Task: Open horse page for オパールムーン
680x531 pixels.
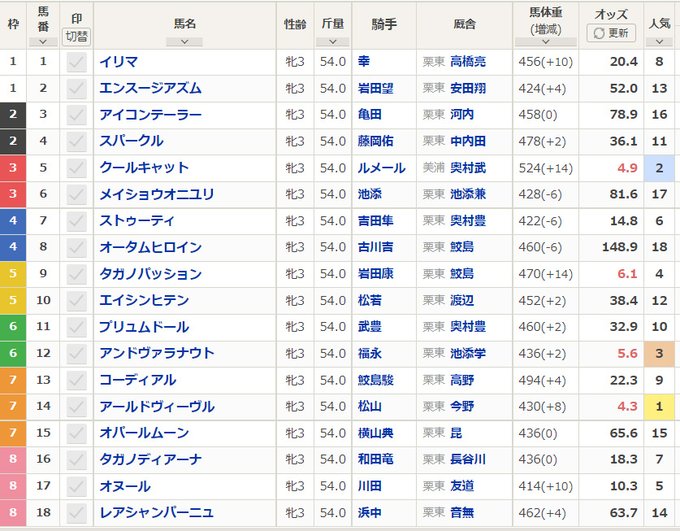Action: (x=144, y=433)
